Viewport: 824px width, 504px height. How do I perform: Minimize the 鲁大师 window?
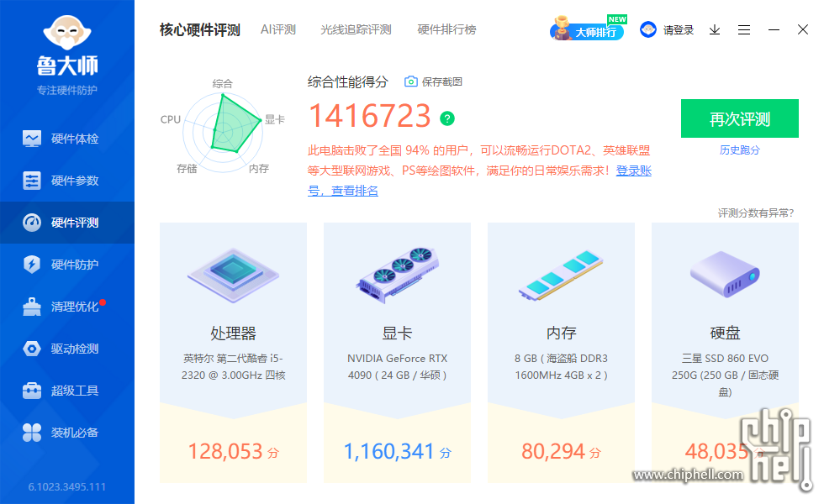click(x=774, y=30)
